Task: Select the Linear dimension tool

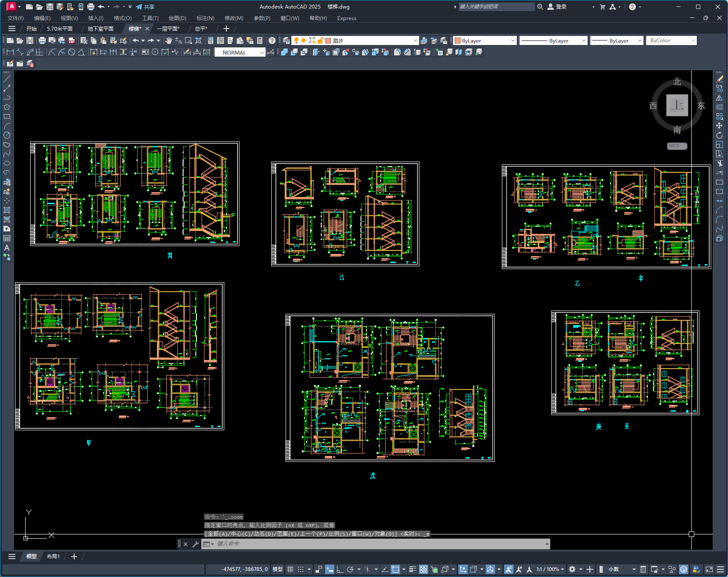Action: 10,52
